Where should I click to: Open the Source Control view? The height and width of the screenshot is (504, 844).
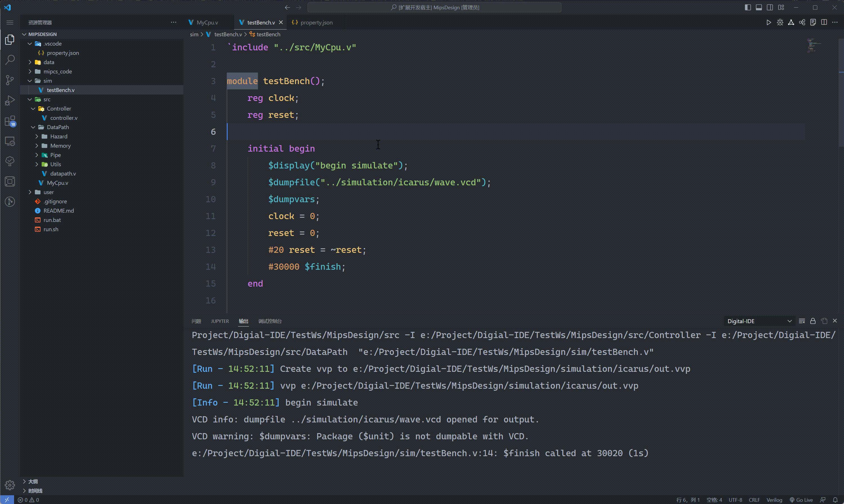pyautogui.click(x=10, y=80)
